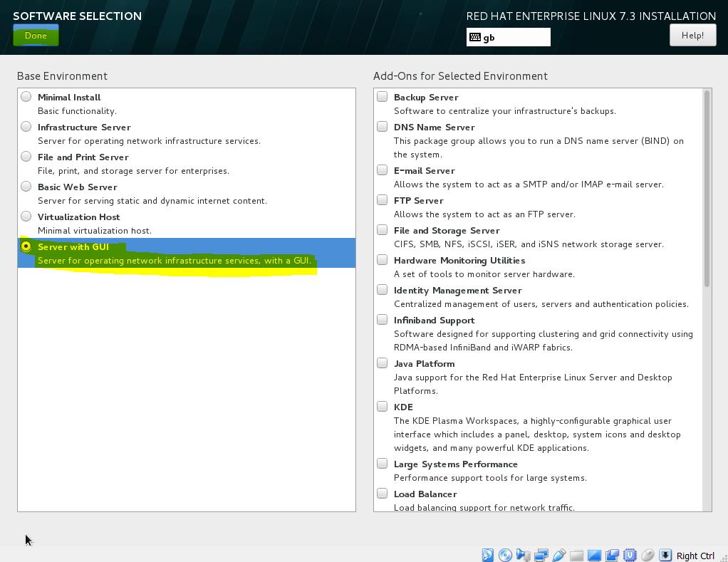Click 'Software to centralize your infrastructure's backups.'
This screenshot has width=728, height=562.
pyautogui.click(x=505, y=111)
